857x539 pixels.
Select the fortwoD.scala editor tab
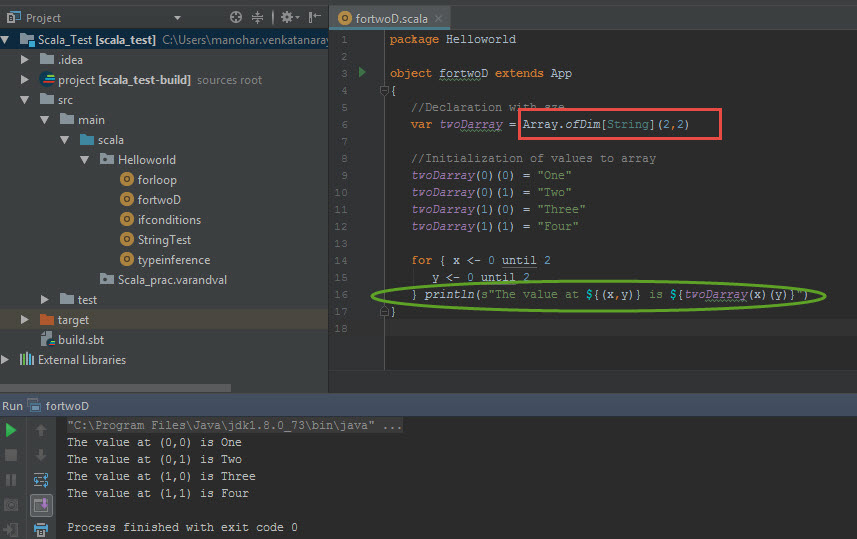(390, 19)
